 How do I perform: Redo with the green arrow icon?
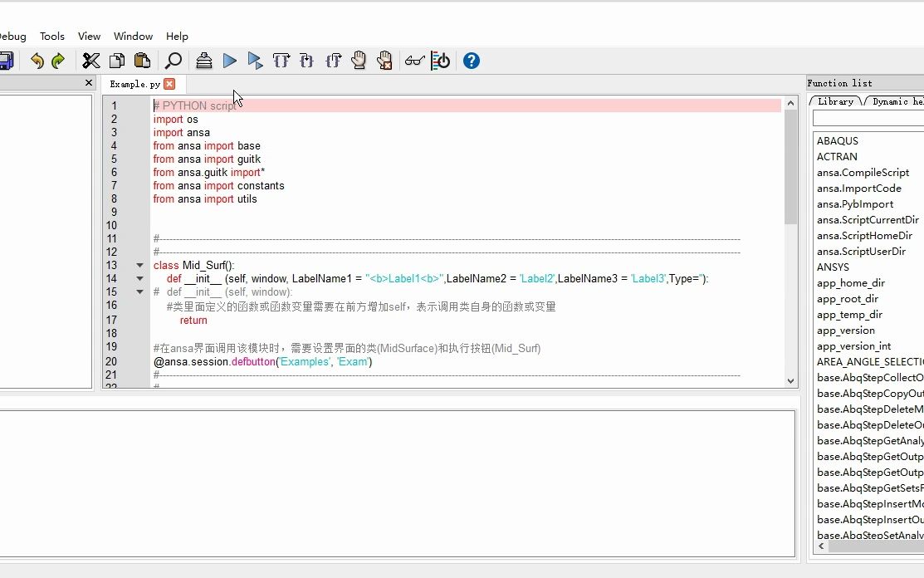58,61
